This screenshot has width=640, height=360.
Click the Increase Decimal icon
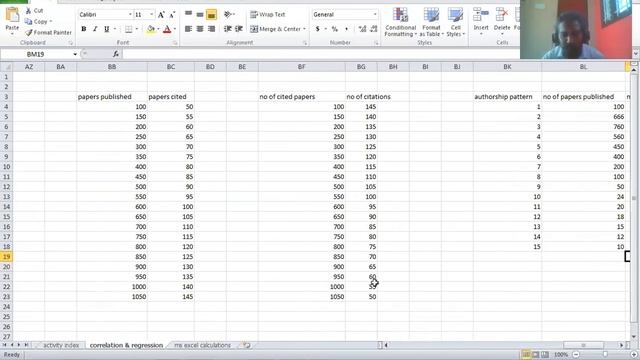362,29
